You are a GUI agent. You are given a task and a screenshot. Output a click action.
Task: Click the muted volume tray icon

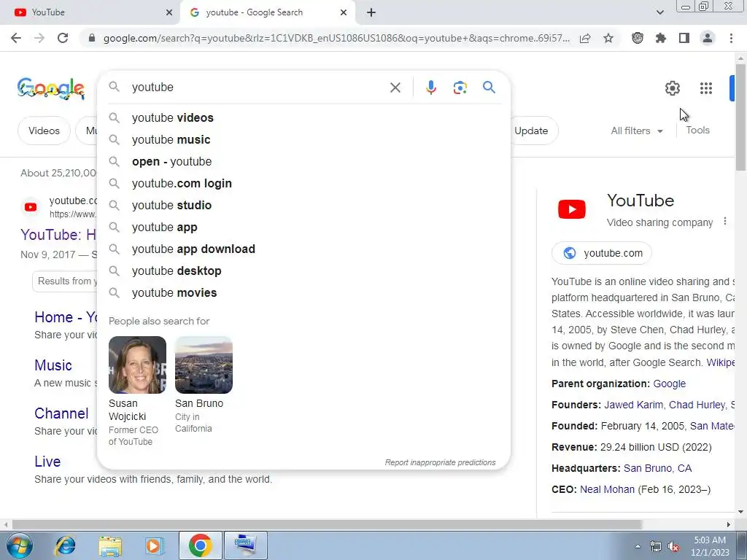pos(673,547)
